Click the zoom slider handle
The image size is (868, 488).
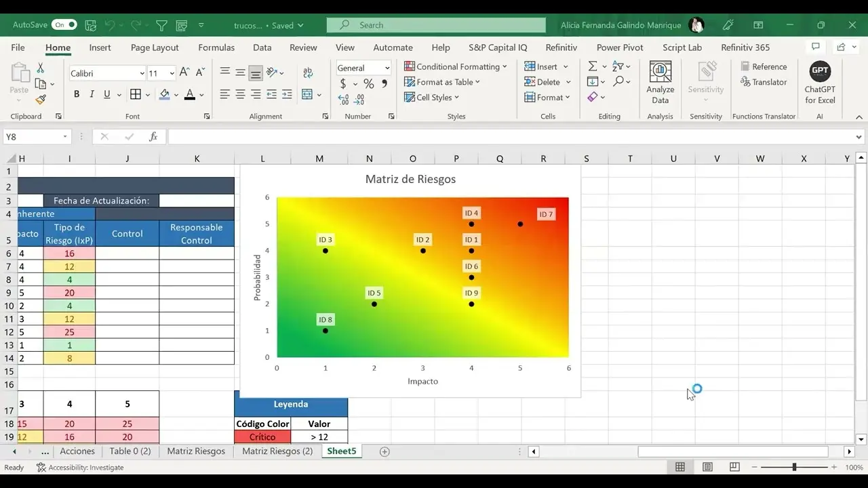click(x=794, y=467)
